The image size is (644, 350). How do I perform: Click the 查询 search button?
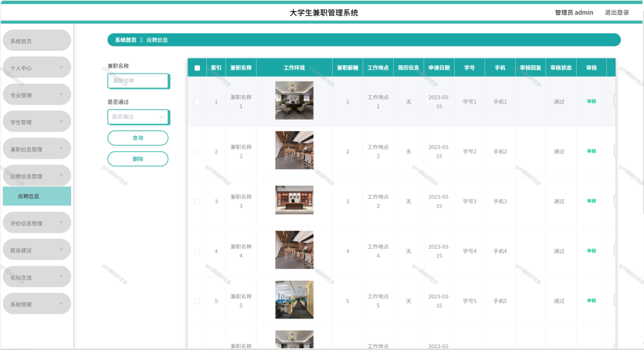pos(138,138)
